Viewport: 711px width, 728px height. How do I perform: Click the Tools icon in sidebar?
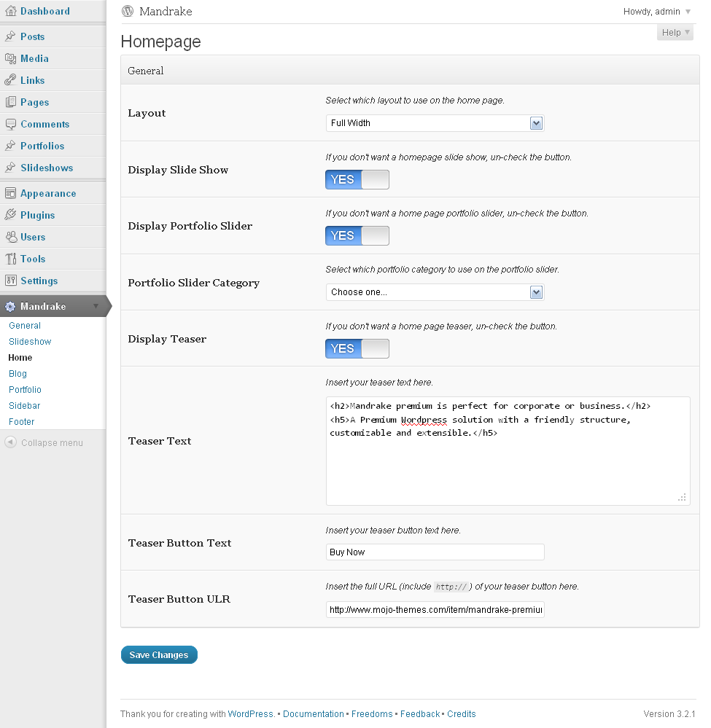(x=10, y=259)
